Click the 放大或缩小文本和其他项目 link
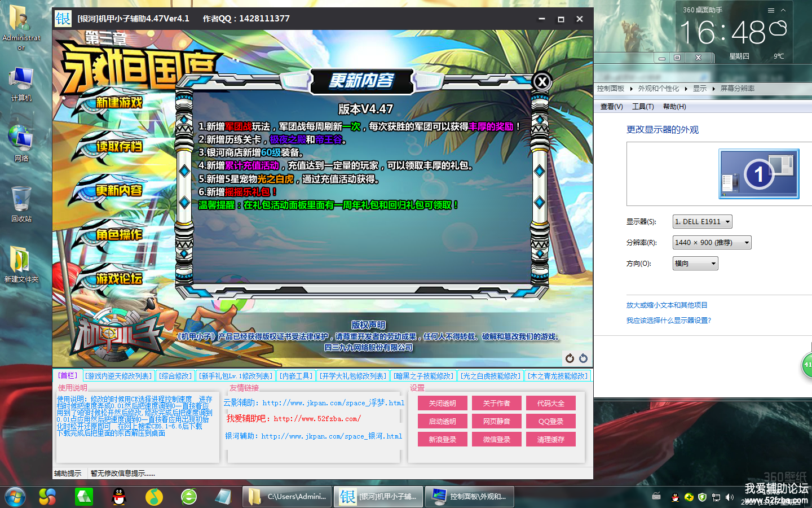This screenshot has height=508, width=812. click(667, 305)
